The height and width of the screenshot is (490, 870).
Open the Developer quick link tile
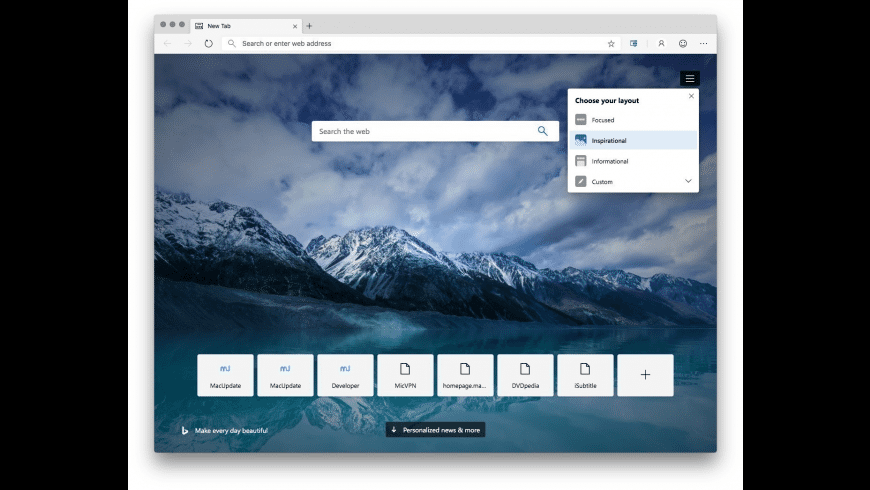(345, 375)
